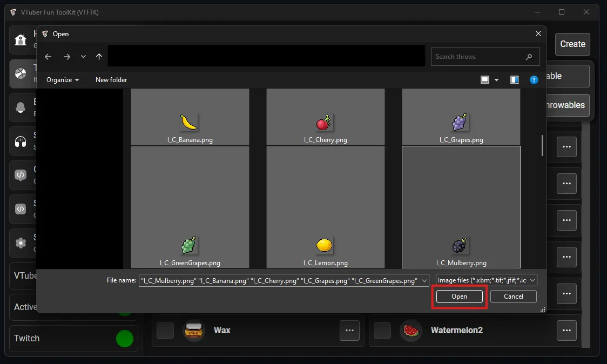Click the Cancel button
Viewport: 607px width, 364px height.
[x=513, y=296]
